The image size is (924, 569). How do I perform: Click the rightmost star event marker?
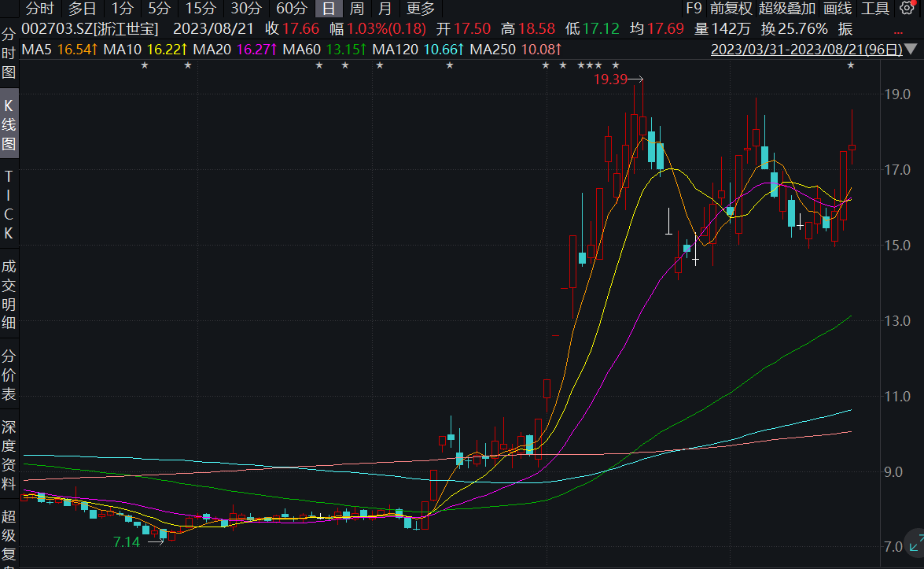(x=850, y=65)
